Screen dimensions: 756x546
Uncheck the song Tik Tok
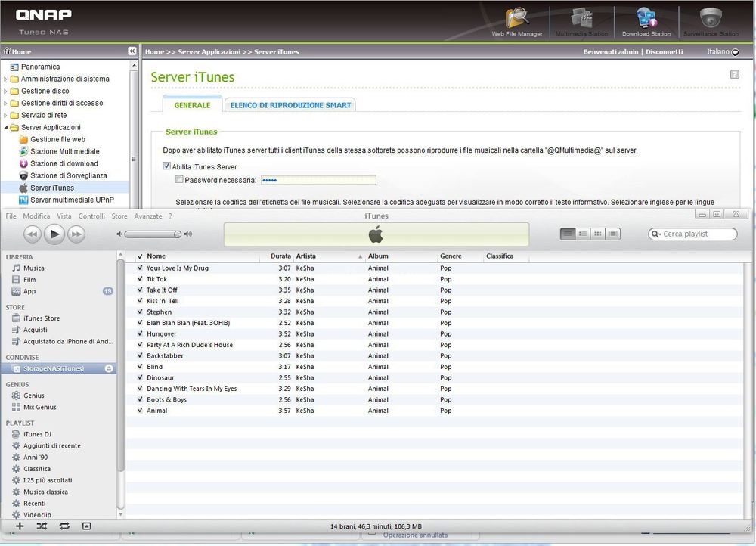140,279
